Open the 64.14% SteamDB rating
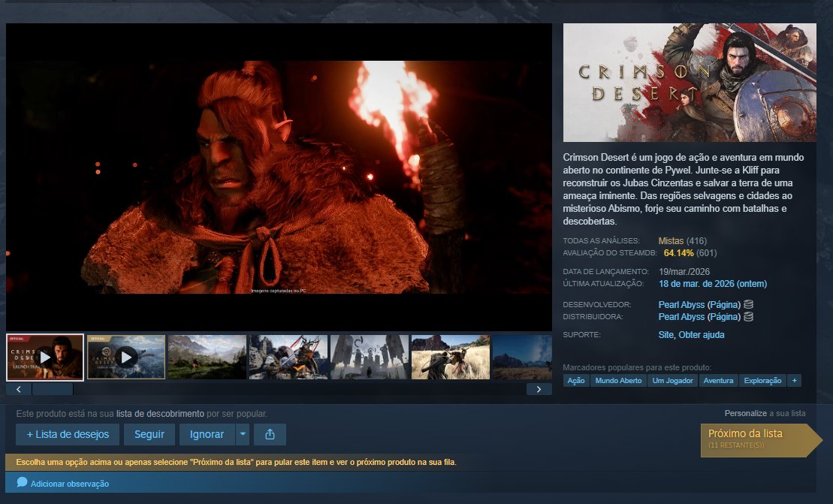The width and height of the screenshot is (833, 504). 678,253
